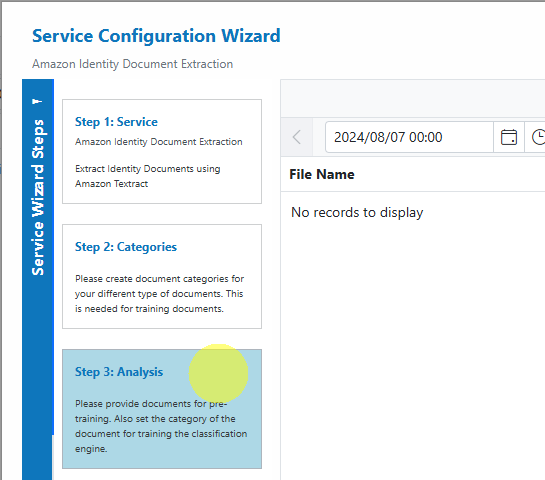
Task: Click the Extract Identity Documents description in Step 1
Action: point(147,176)
